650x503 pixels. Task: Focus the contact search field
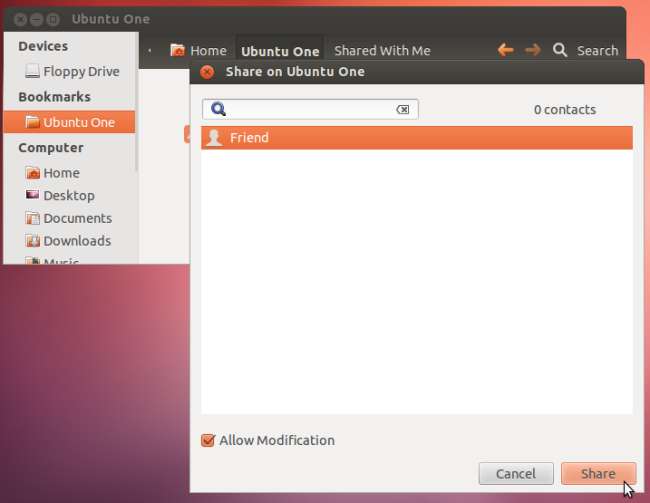click(310, 109)
